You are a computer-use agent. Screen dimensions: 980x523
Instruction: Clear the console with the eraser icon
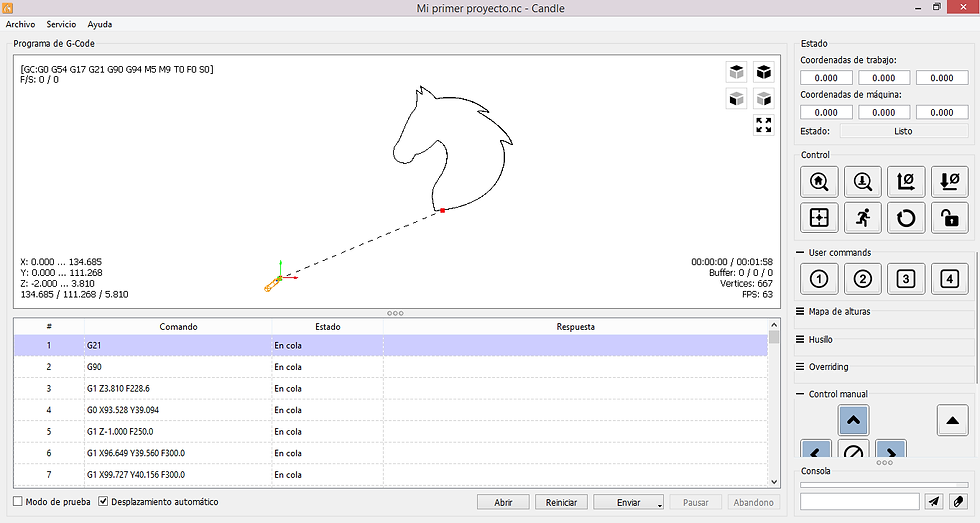(x=958, y=501)
